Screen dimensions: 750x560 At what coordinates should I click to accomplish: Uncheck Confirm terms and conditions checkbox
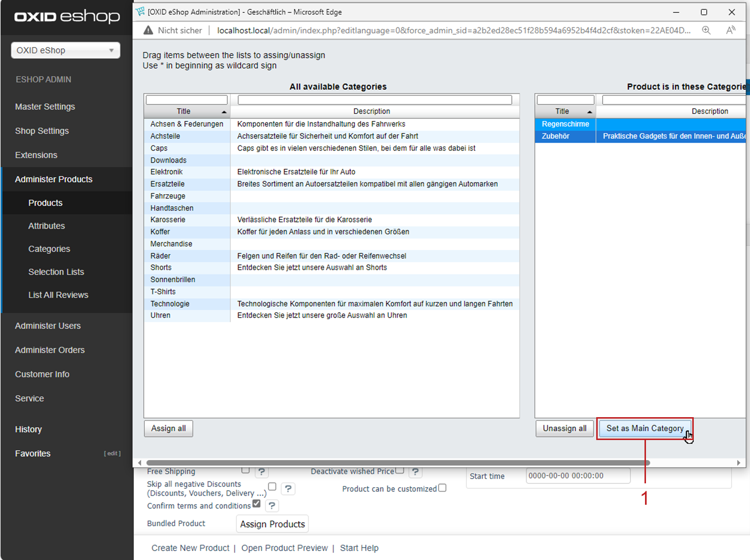pos(256,503)
